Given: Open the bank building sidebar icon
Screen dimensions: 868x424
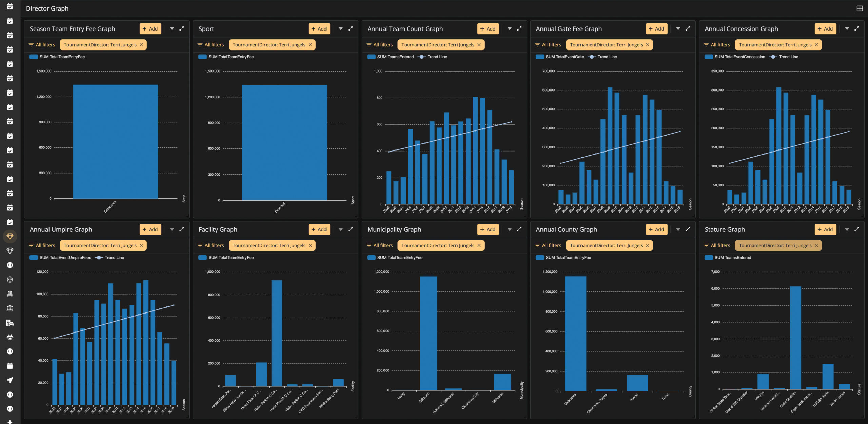Looking at the screenshot, I should [x=10, y=308].
